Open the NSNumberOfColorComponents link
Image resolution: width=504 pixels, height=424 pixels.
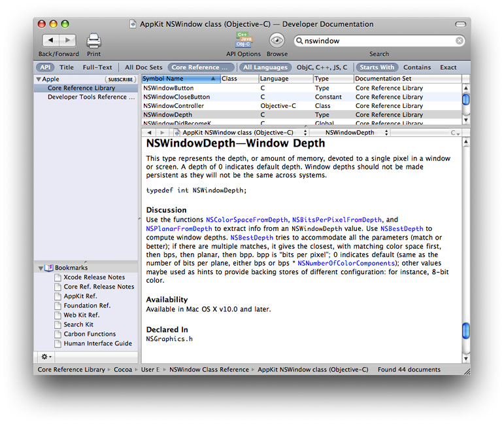click(x=346, y=264)
